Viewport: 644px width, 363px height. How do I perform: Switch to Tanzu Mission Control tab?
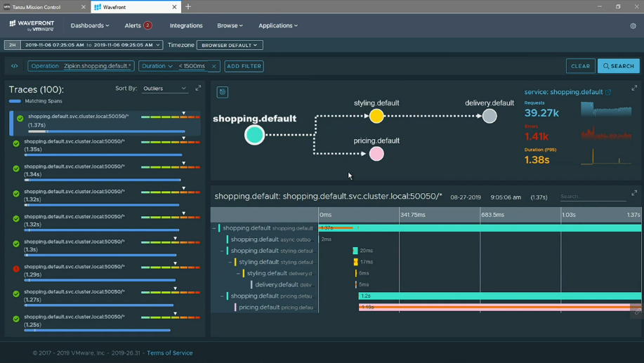(43, 7)
